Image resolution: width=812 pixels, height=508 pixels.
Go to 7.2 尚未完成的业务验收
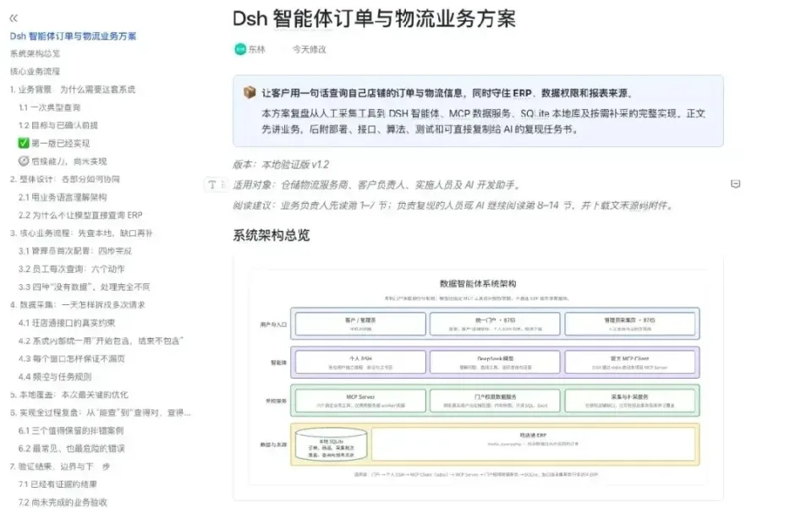point(63,502)
